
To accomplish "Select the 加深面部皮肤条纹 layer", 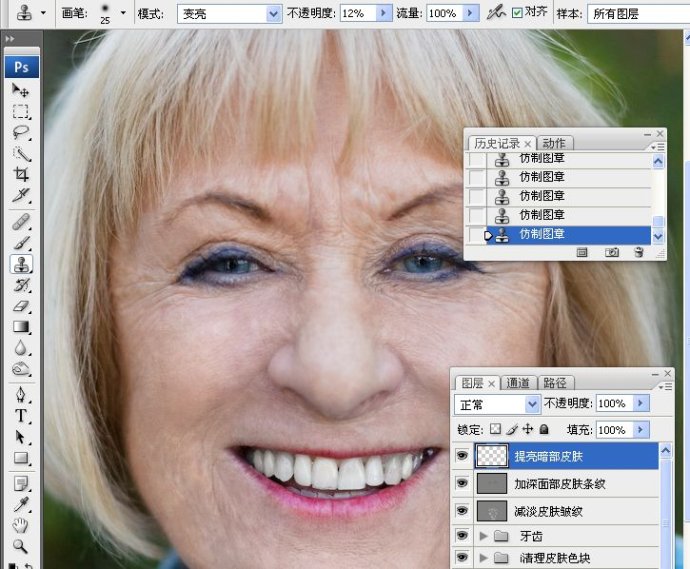I will (566, 484).
